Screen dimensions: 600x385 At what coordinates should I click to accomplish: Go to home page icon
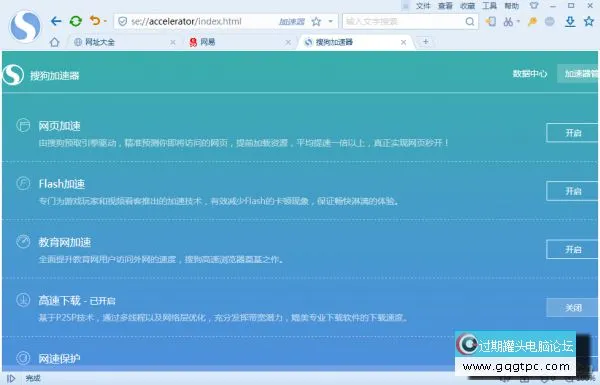[x=54, y=42]
